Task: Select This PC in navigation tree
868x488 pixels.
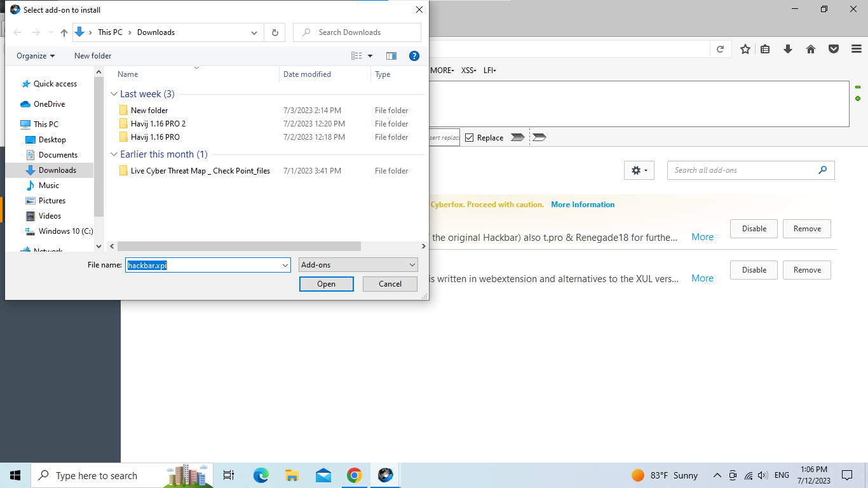Action: point(46,125)
